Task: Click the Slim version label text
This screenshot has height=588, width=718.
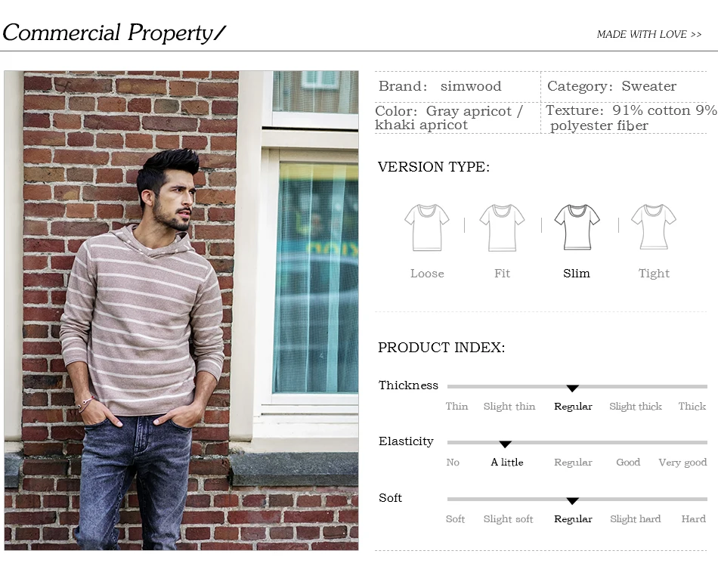Action: 577,274
